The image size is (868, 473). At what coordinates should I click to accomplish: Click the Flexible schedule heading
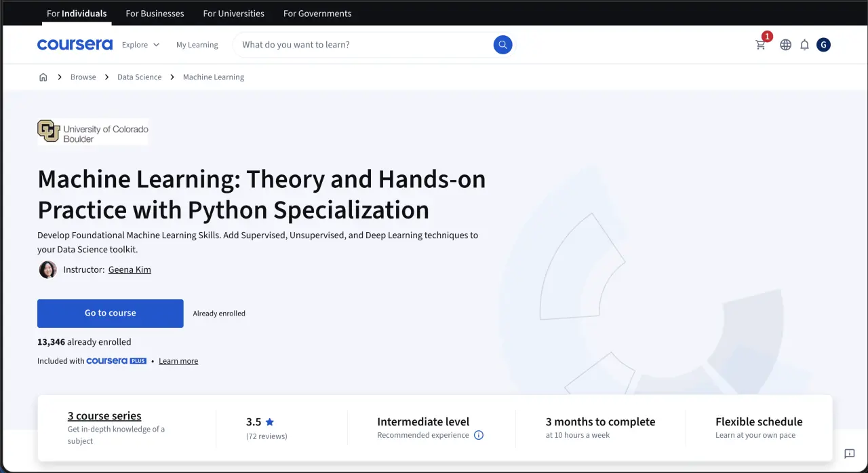coord(759,421)
